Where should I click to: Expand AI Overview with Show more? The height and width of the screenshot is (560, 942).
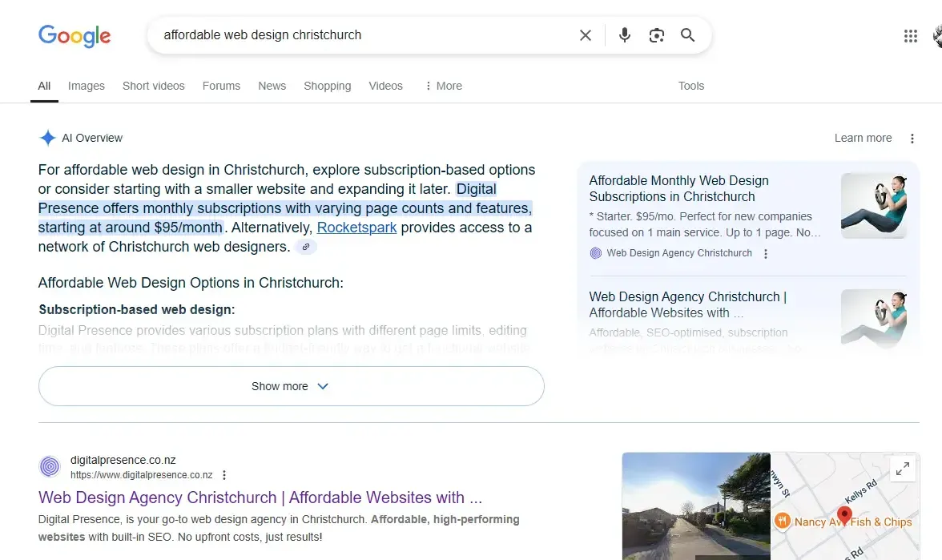pos(292,386)
